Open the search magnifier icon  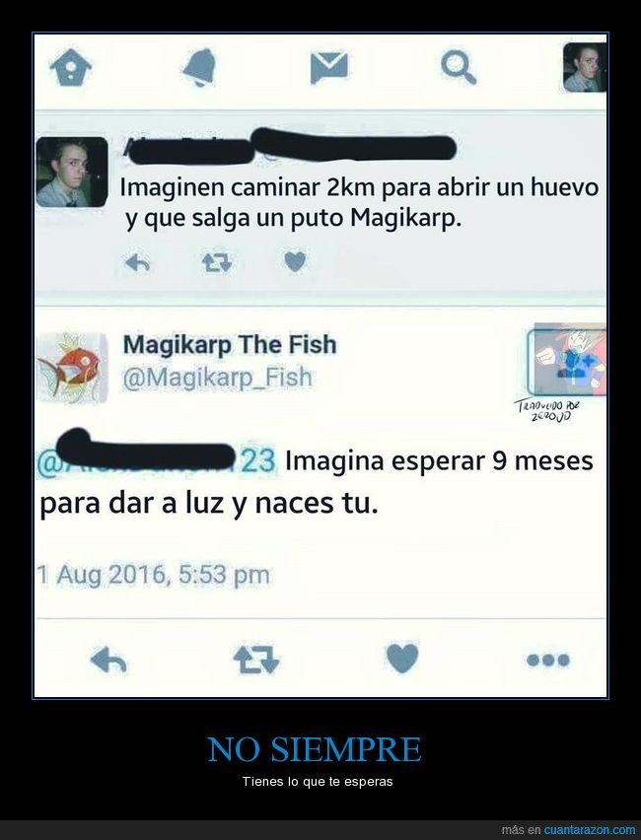(x=459, y=67)
